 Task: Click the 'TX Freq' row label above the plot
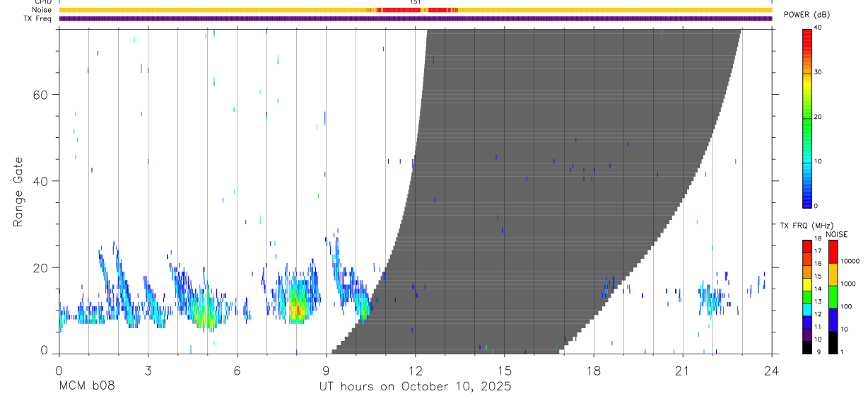coord(38,18)
